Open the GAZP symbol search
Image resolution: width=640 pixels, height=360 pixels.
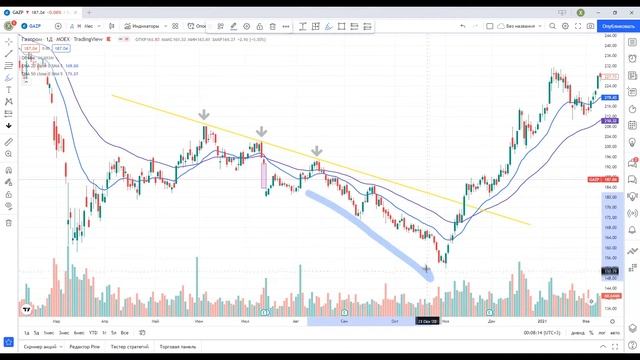click(31, 26)
